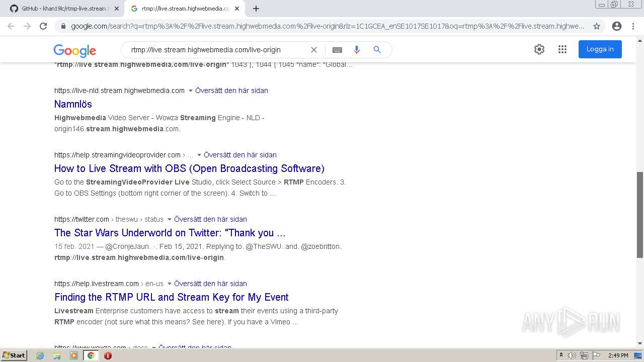Open The Star Wars Underworld Twitter result
This screenshot has height=362, width=644.
[170, 233]
